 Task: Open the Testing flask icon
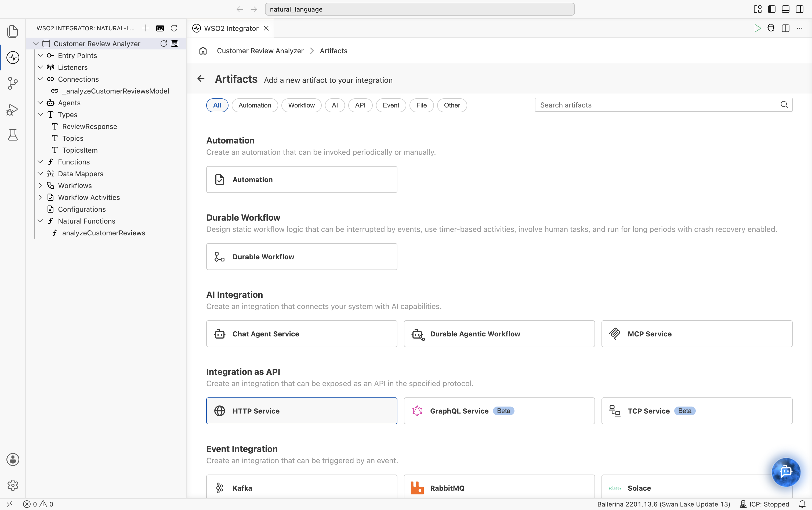[x=13, y=135]
